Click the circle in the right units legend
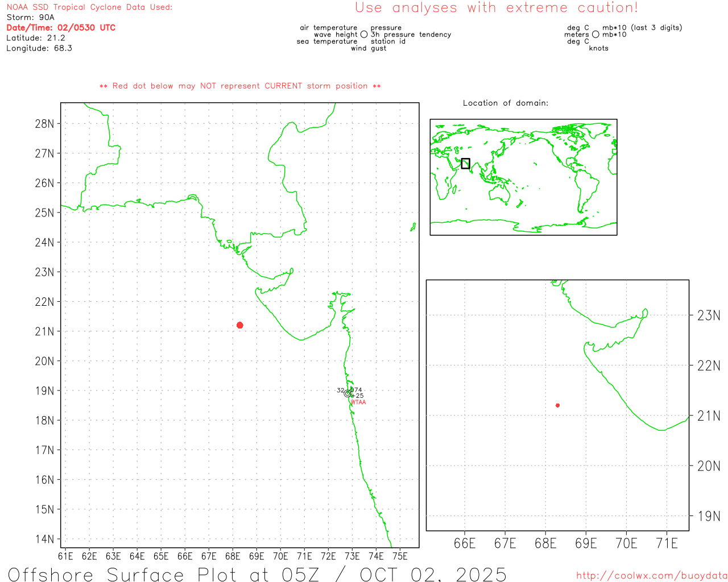This screenshot has width=728, height=582. tap(595, 35)
